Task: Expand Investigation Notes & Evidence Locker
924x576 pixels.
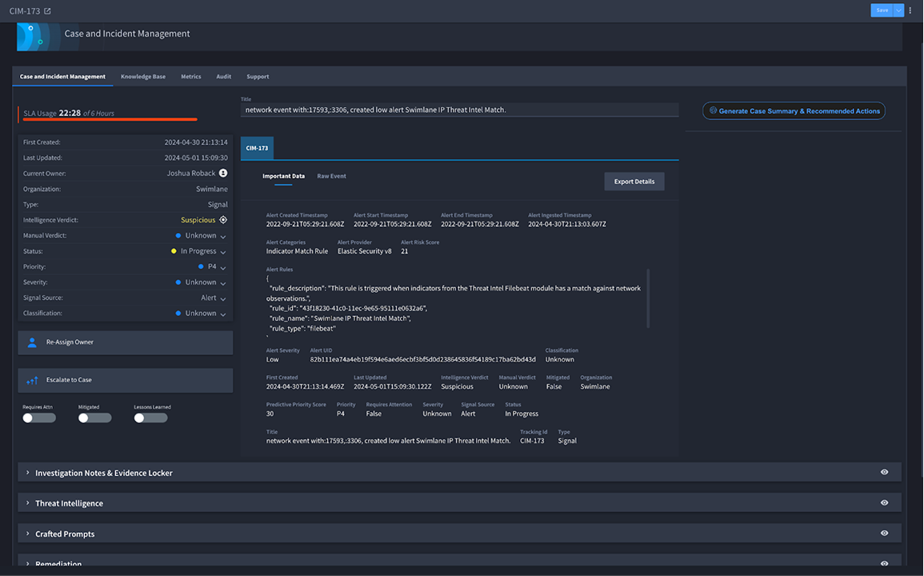Action: click(28, 473)
